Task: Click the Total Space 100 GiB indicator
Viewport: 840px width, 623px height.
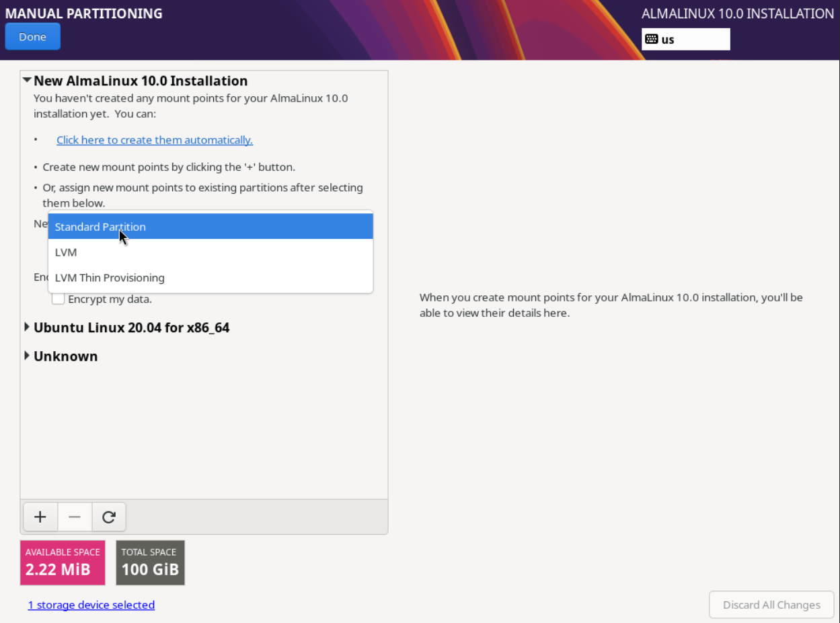Action: (x=150, y=562)
